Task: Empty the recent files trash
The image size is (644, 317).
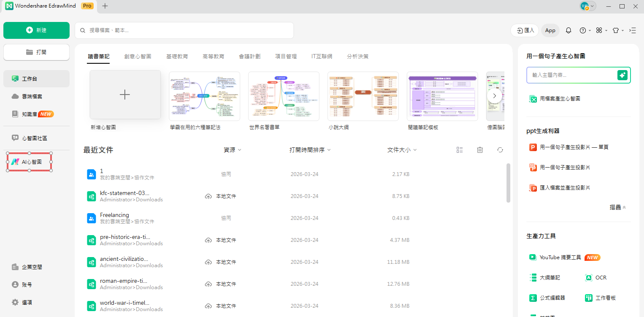Action: [480, 149]
